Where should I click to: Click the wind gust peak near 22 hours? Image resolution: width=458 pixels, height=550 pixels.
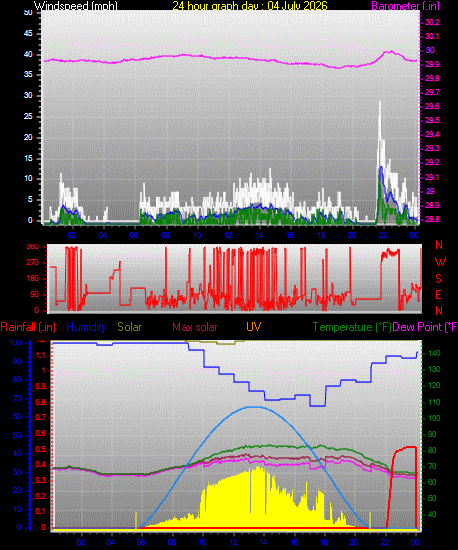pyautogui.click(x=379, y=103)
